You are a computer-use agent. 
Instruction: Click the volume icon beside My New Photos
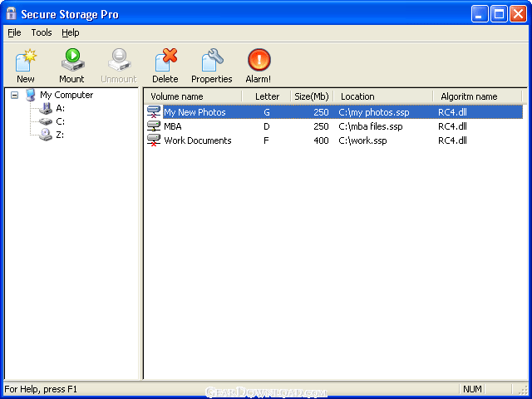154,112
